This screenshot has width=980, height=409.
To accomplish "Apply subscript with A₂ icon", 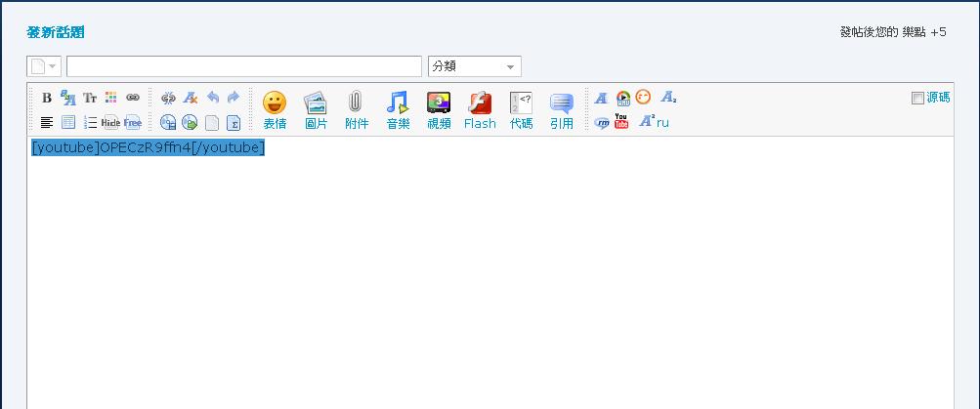I will coord(668,98).
